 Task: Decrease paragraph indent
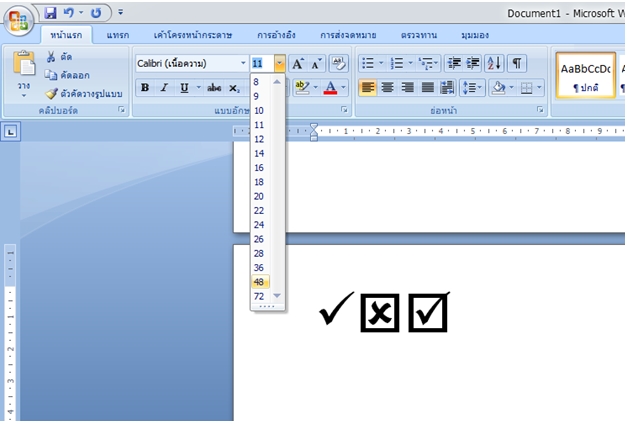click(454, 63)
